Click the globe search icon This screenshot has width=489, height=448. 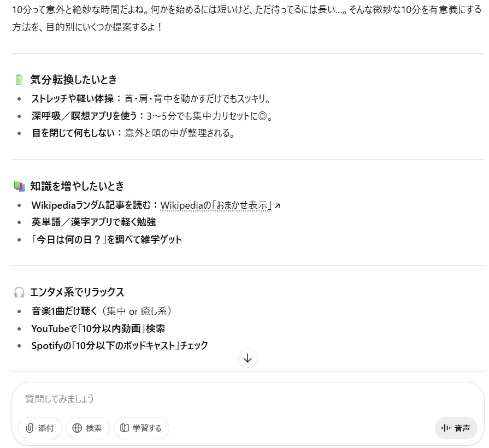click(77, 428)
